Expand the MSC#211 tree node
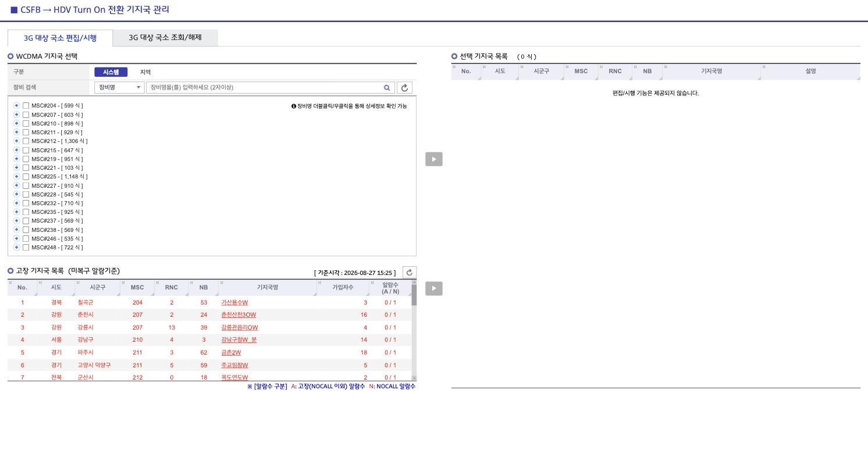 17,132
